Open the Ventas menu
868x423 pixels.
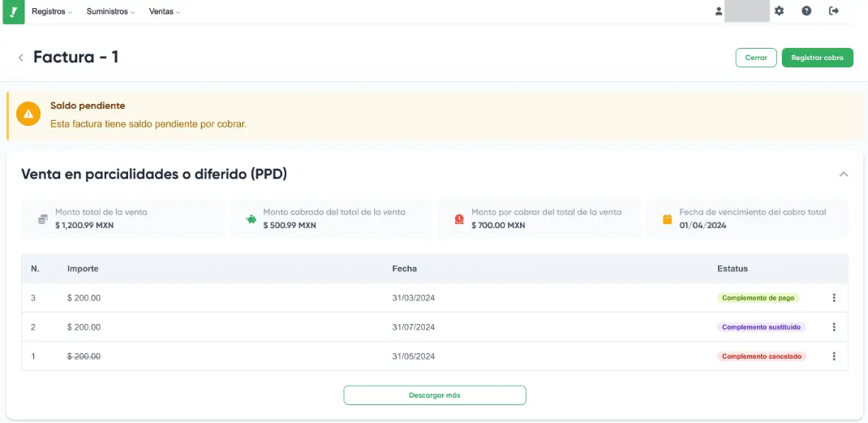165,11
